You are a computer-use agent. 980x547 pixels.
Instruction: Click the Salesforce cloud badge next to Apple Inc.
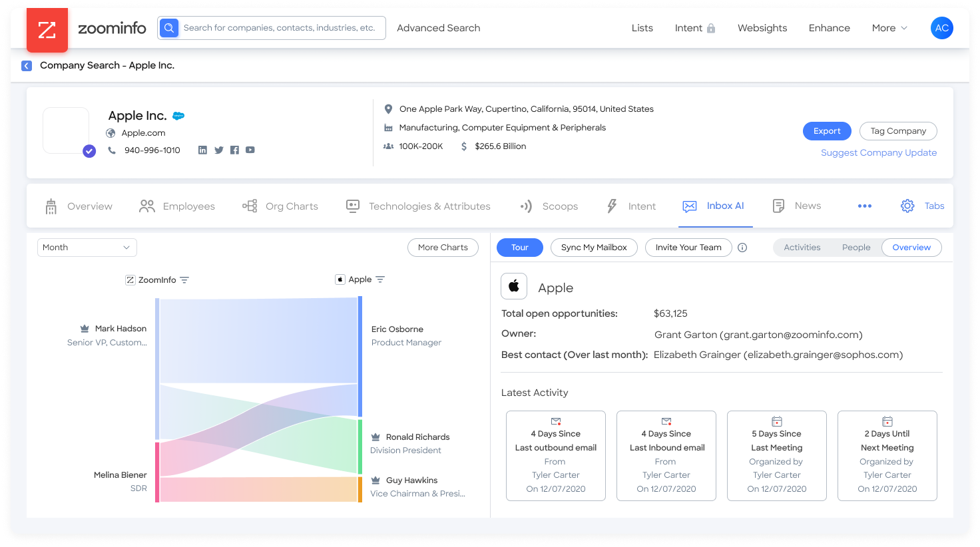(178, 116)
